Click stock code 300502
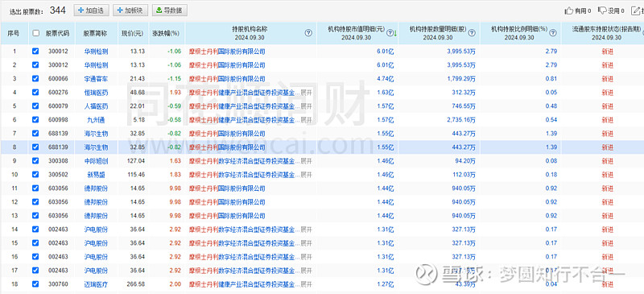Image resolution: width=644 pixels, height=294 pixels. click(58, 175)
